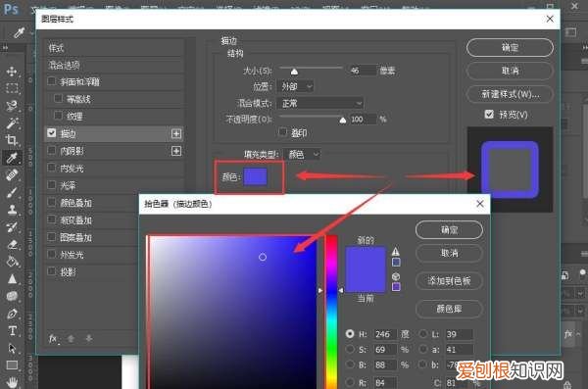588x389 pixels.
Task: Select the Brush tool
Action: [x=12, y=192]
